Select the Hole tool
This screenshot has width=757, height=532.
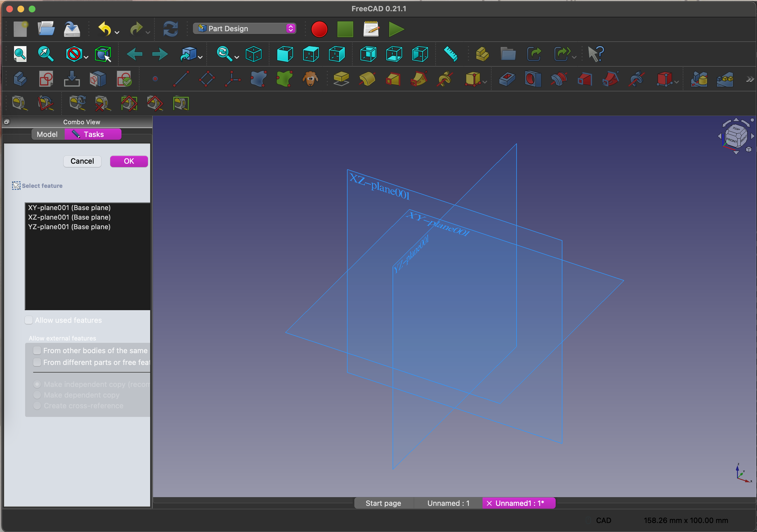click(533, 79)
